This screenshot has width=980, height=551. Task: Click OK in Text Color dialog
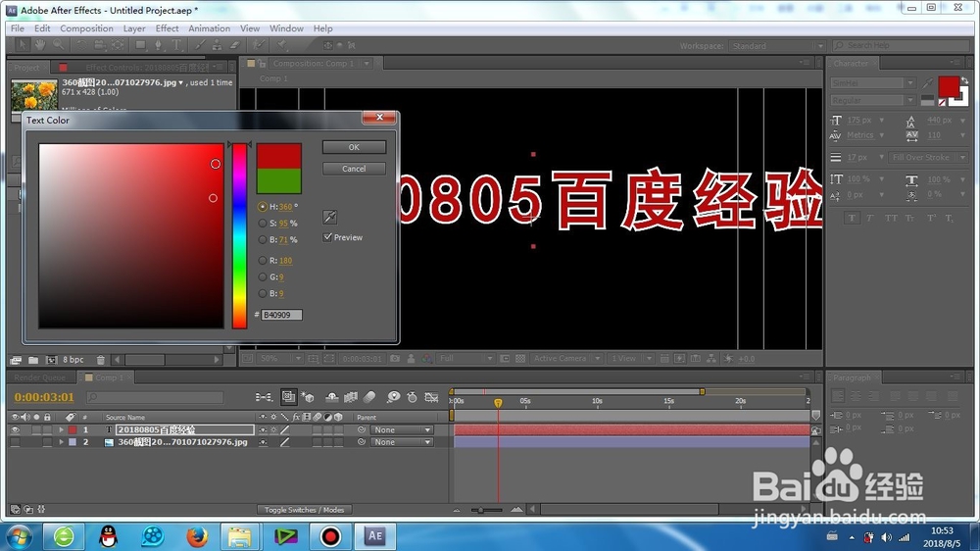pos(354,147)
